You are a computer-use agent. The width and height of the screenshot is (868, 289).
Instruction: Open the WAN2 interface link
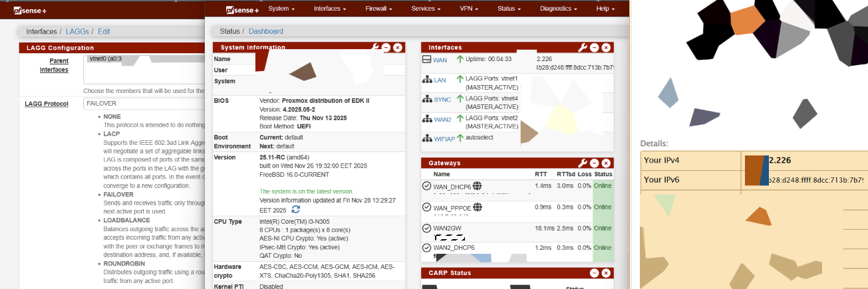pyautogui.click(x=442, y=120)
